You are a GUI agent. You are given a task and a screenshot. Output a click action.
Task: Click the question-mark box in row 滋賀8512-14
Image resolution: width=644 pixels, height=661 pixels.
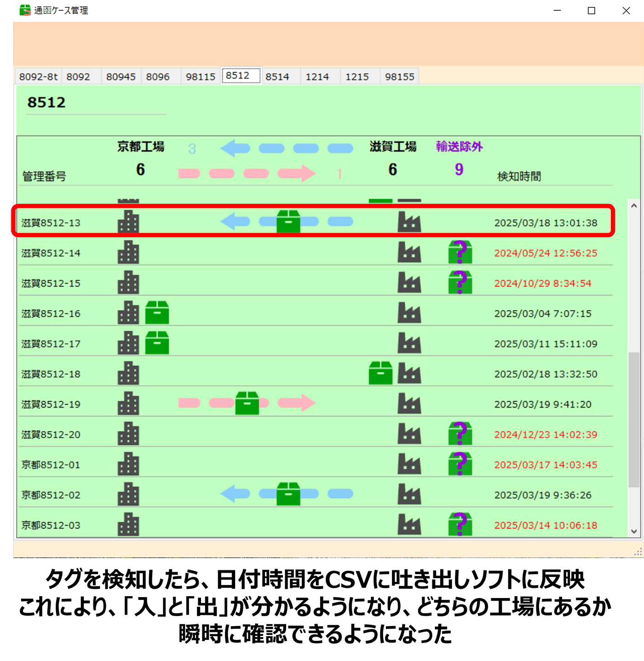pos(460,252)
